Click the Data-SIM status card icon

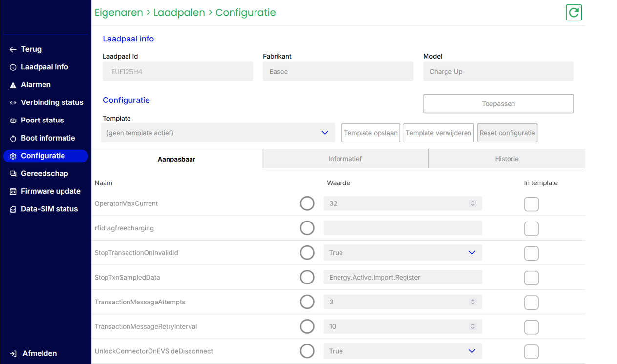tap(13, 209)
